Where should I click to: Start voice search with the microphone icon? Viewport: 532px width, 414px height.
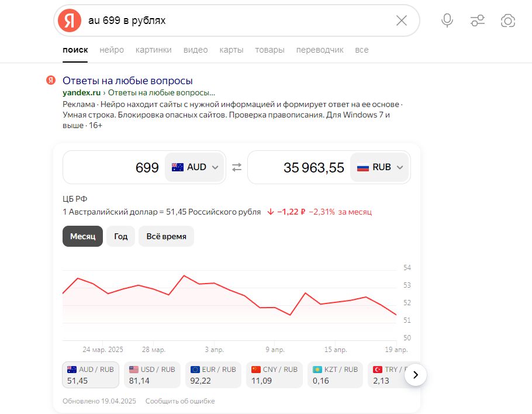tap(447, 20)
